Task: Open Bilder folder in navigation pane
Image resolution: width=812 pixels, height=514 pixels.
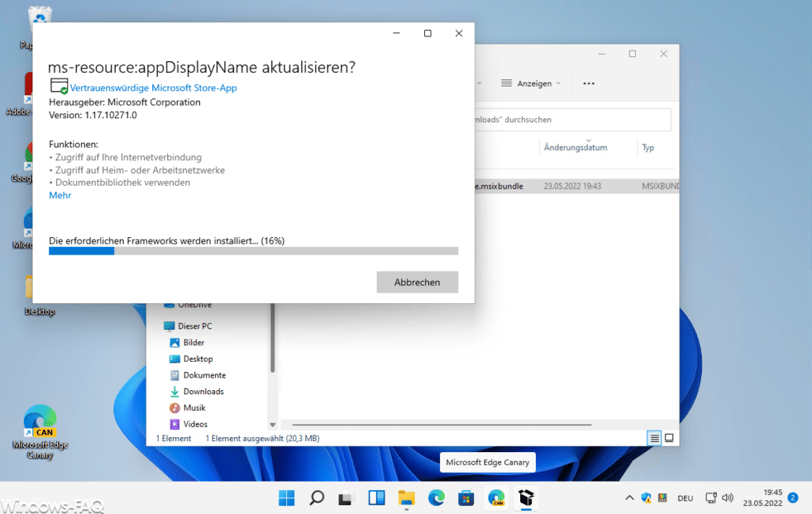Action: 187,343
